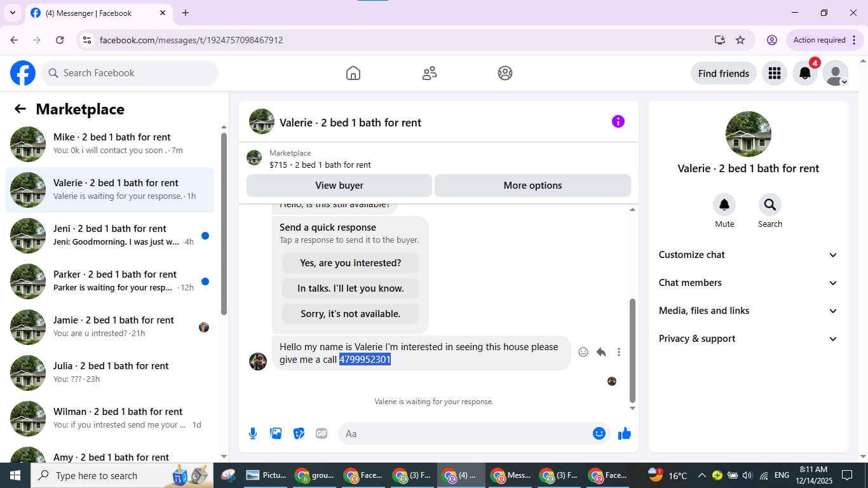This screenshot has width=868, height=488.
Task: Reload the page with browser refresh icon
Action: 60,40
